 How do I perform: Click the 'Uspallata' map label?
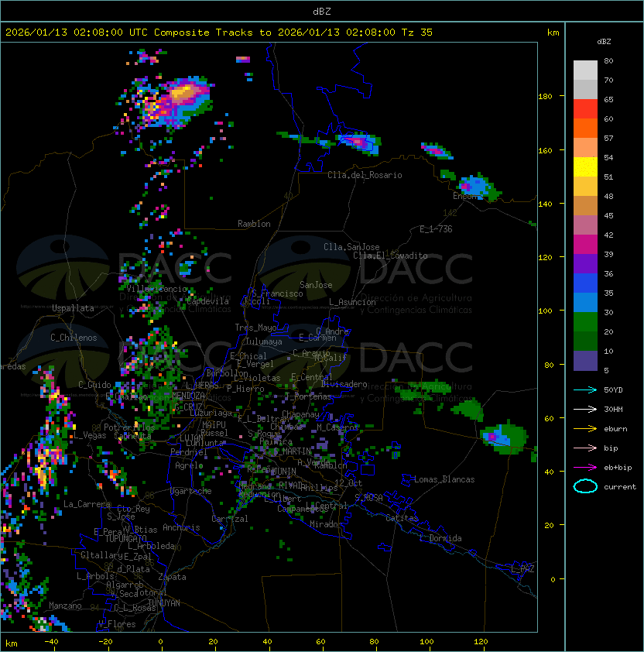[73, 308]
